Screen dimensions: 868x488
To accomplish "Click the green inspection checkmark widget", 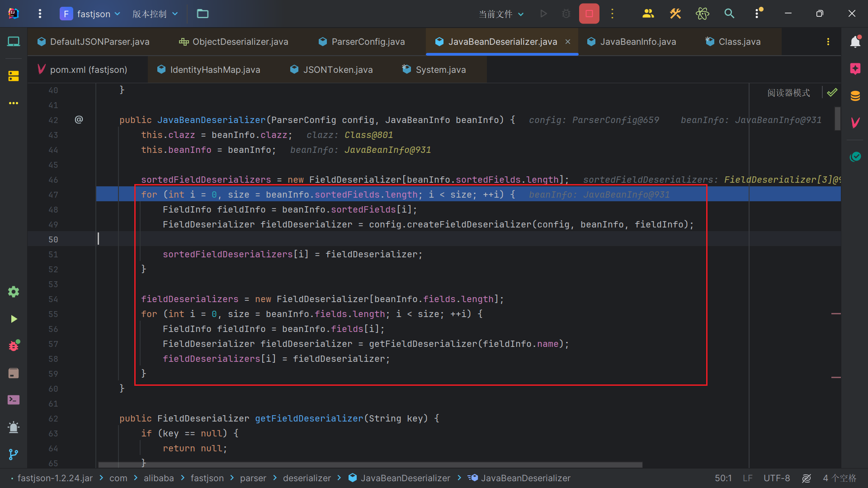I will point(832,93).
